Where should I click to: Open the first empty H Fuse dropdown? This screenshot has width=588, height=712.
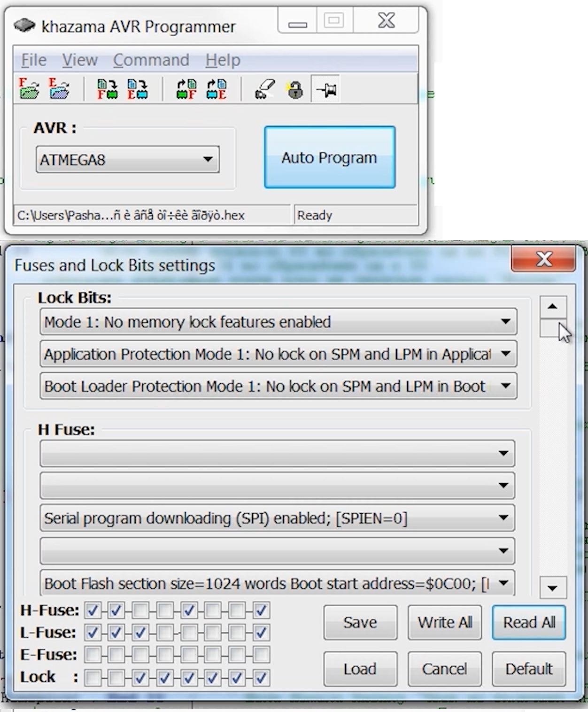click(x=277, y=453)
